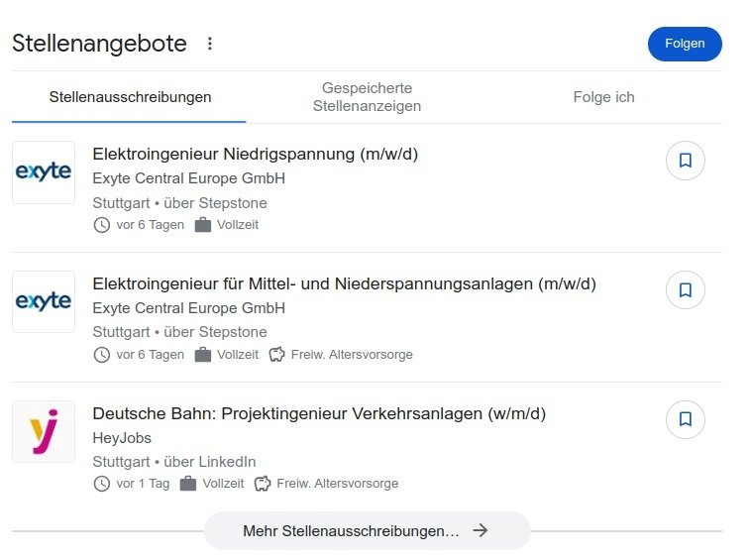Screen dimensions: 750x560
Task: Toggle bookmark for Deutsche Bahn Projektingenieur job
Action: coord(685,419)
